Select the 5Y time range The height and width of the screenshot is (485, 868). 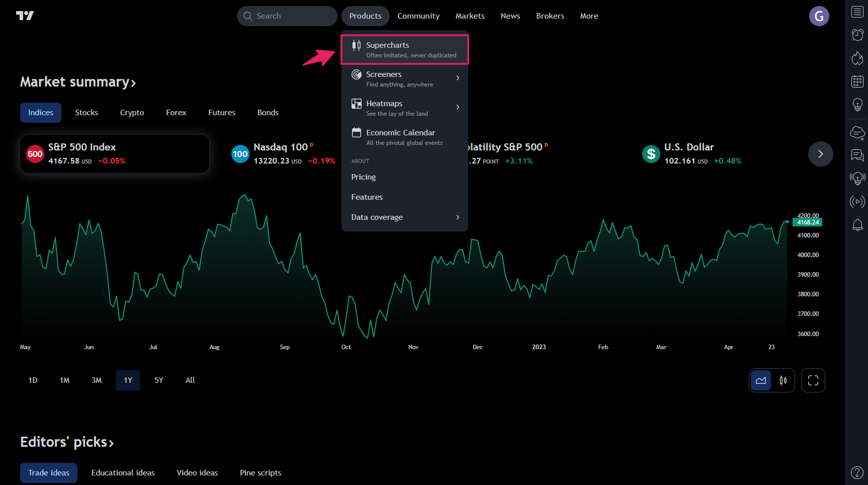pyautogui.click(x=159, y=380)
